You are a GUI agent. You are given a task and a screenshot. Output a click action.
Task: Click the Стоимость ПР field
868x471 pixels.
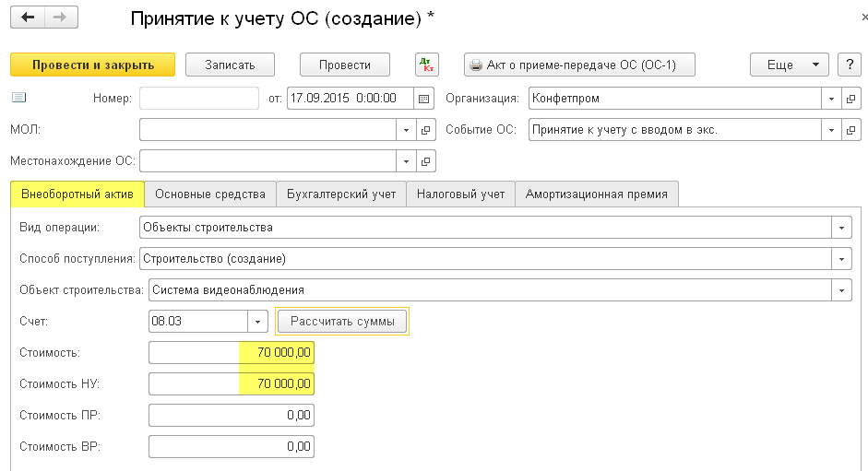[232, 415]
